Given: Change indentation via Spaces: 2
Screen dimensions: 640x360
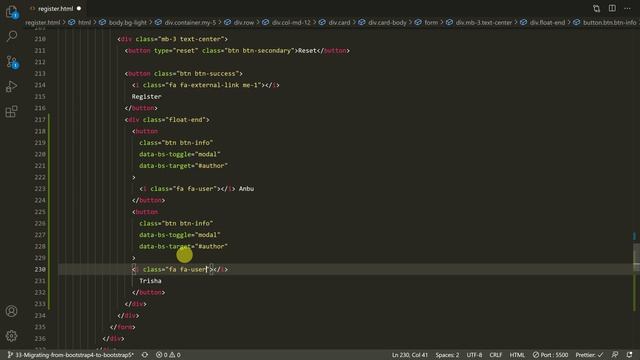Looking at the screenshot, I should (x=447, y=355).
